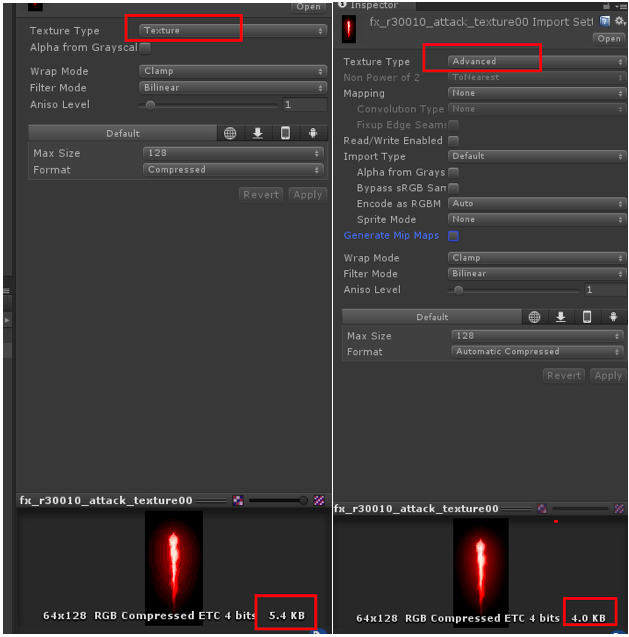Select Standalone download-arrow tab in left panel
This screenshot has height=637, width=629.
pyautogui.click(x=258, y=133)
